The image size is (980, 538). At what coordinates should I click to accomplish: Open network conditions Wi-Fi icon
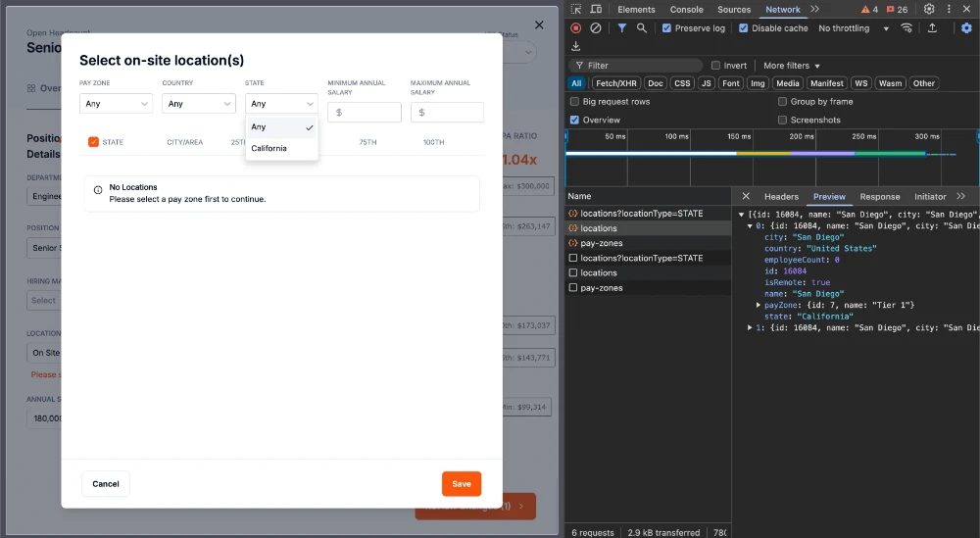click(906, 28)
